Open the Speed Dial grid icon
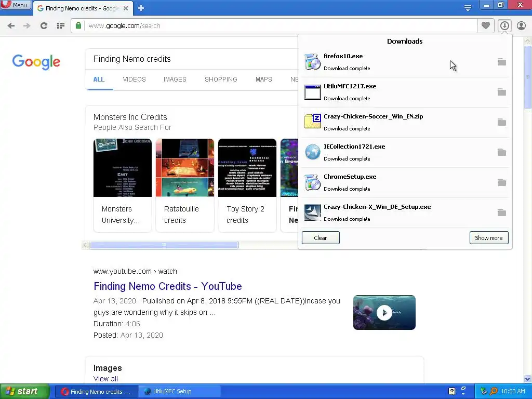 coord(61,26)
